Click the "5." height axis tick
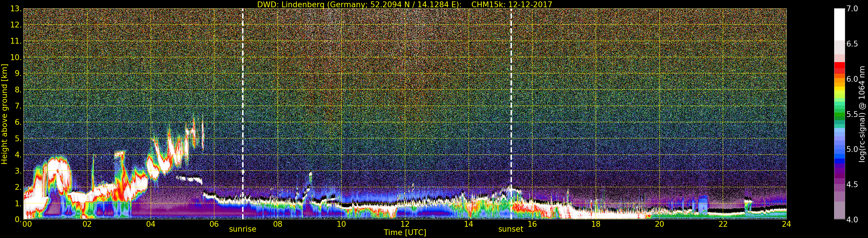Screen dimensions: 868x238 [18, 138]
